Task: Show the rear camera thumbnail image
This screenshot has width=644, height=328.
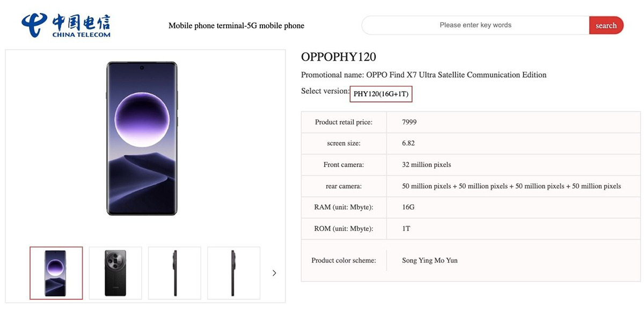Action: click(115, 273)
